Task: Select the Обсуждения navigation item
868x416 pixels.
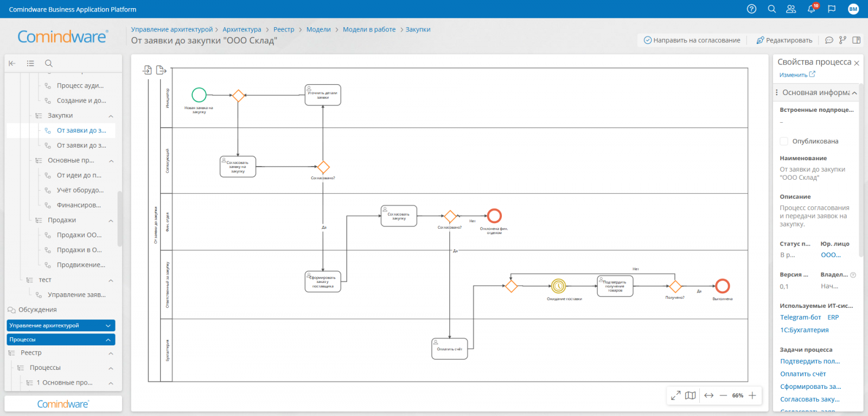Action: (37, 310)
